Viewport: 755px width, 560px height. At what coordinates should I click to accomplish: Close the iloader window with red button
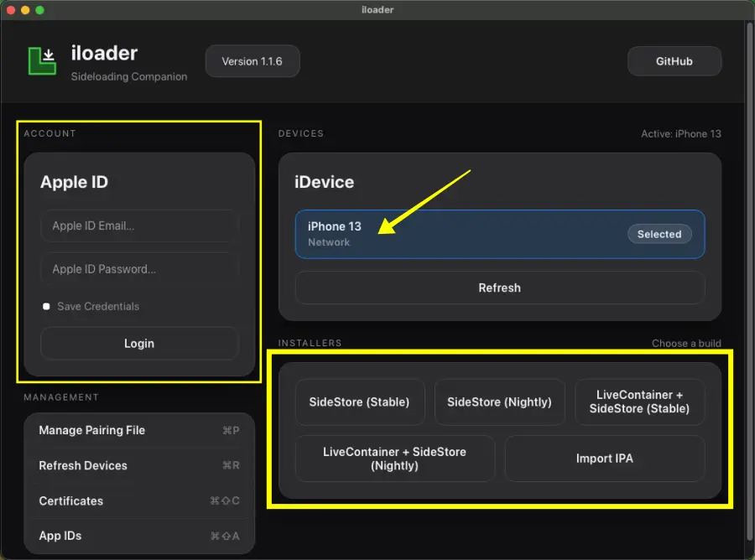[x=11, y=9]
